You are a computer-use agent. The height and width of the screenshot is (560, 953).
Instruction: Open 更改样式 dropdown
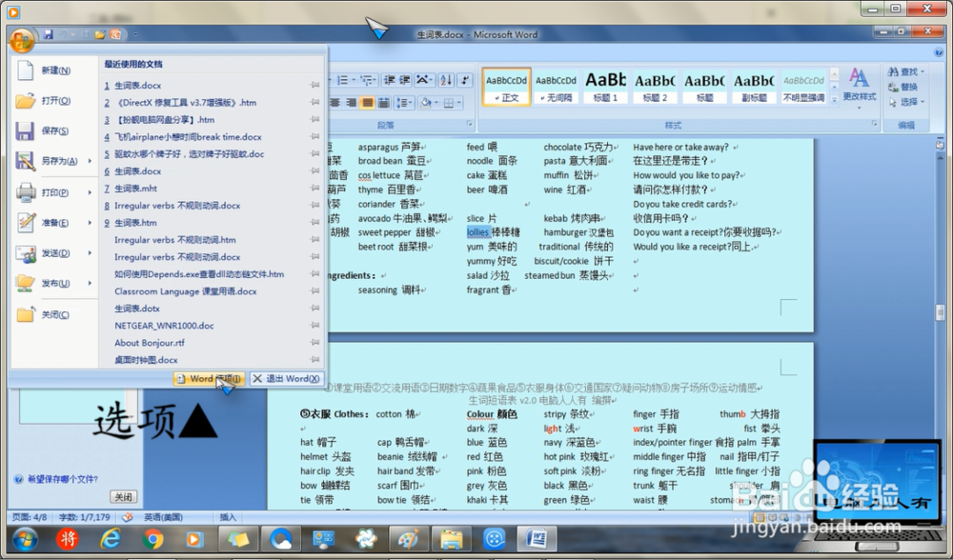click(859, 89)
